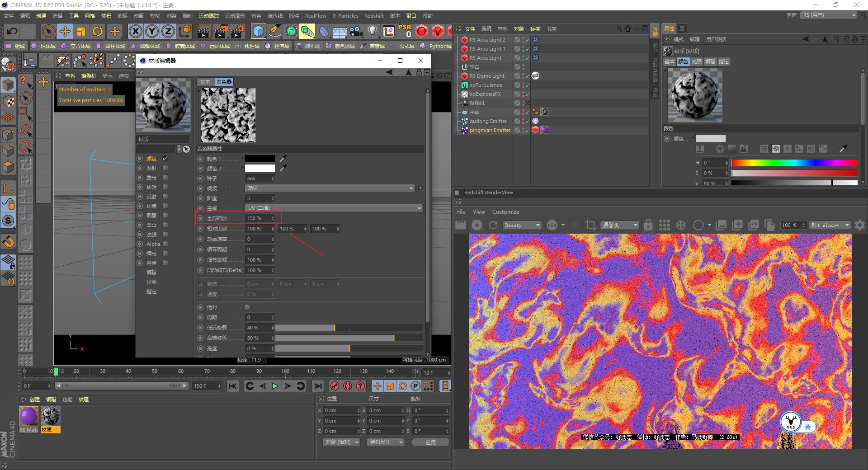Start rendering with the play icon in Redshift RenderView
The image size is (868, 470).
point(477,225)
